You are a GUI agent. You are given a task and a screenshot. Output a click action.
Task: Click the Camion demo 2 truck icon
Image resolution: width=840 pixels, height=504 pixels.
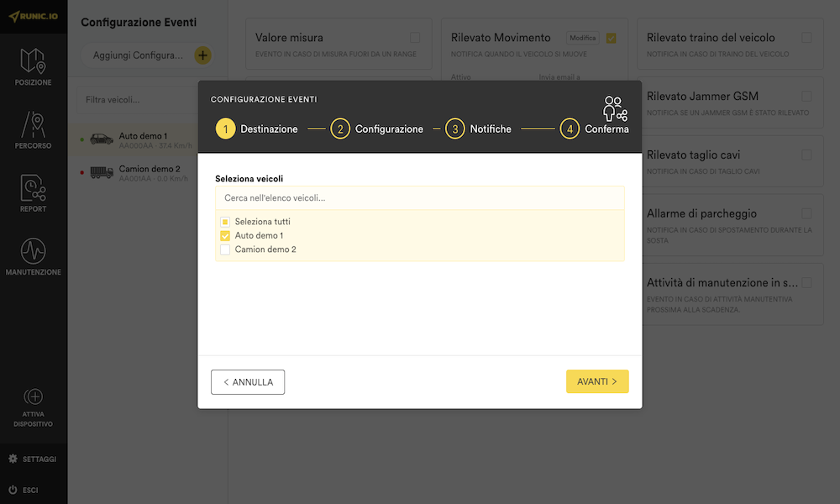pos(102,172)
